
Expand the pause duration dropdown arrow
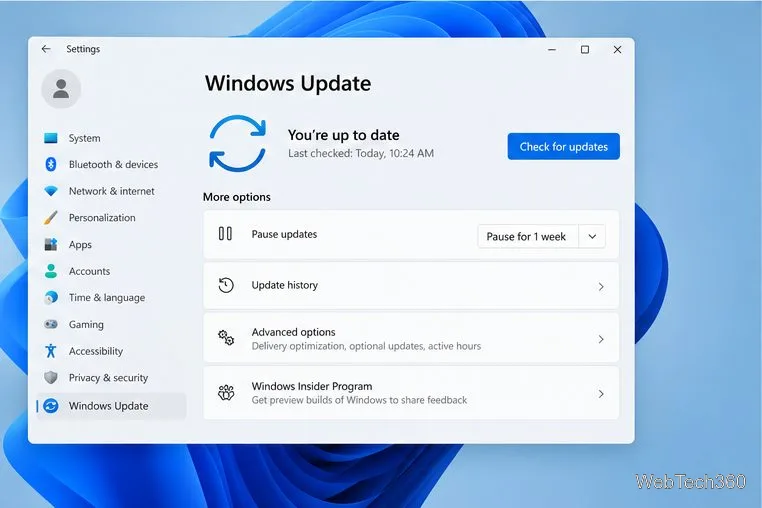point(592,236)
